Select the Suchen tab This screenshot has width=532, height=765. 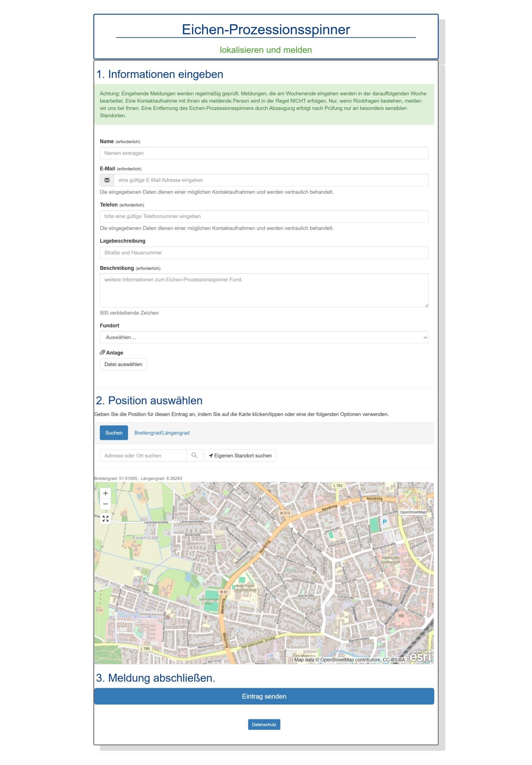(x=113, y=432)
